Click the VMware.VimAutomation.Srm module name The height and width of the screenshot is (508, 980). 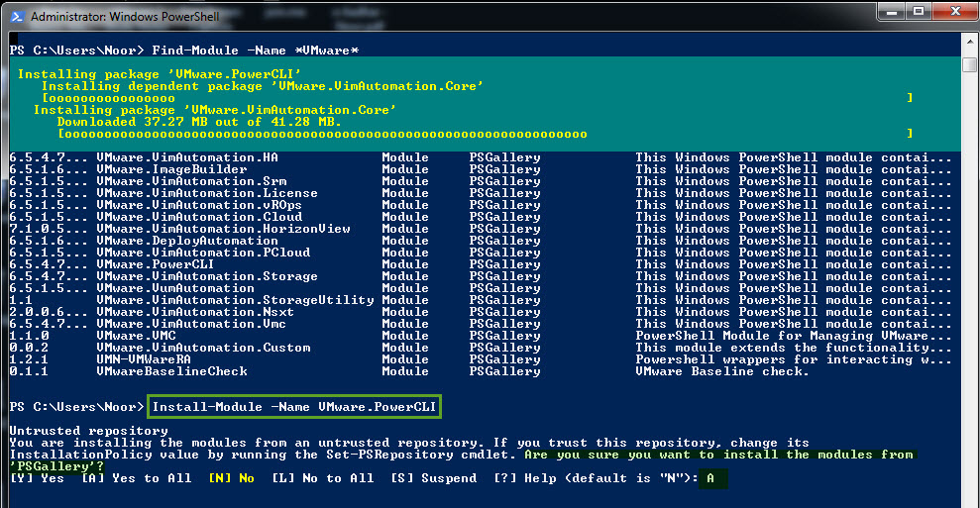(x=191, y=181)
